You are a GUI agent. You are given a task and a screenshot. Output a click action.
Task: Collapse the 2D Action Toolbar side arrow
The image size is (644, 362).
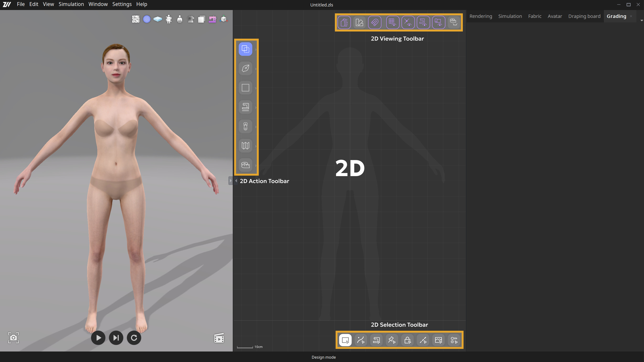click(236, 180)
